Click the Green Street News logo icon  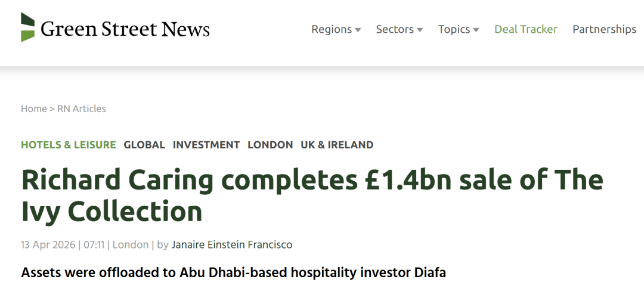point(27,27)
